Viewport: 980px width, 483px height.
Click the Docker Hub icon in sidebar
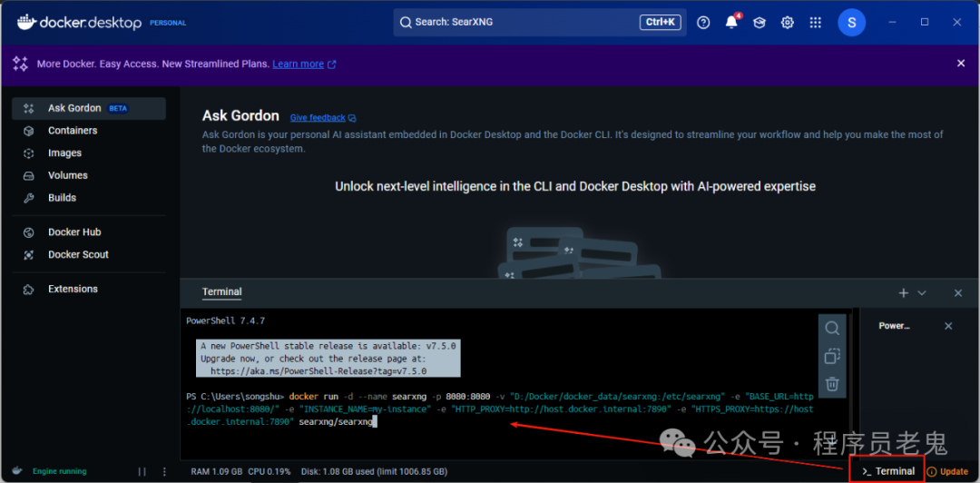click(x=28, y=232)
